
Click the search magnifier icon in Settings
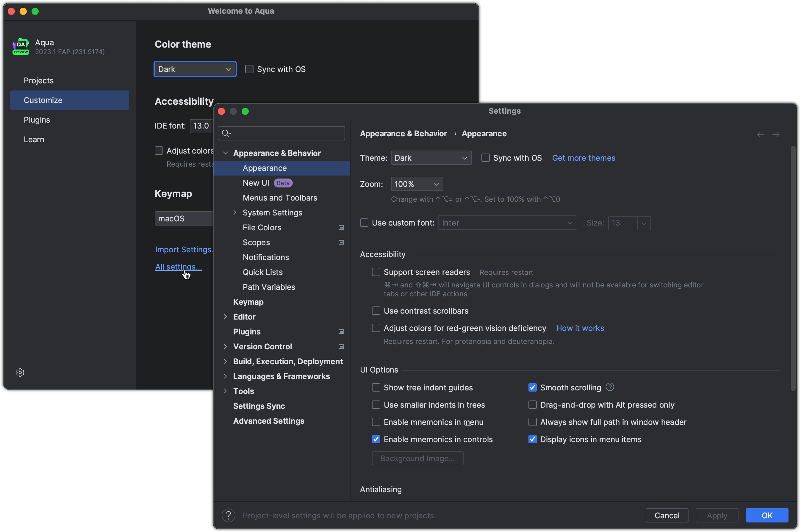[x=226, y=133]
